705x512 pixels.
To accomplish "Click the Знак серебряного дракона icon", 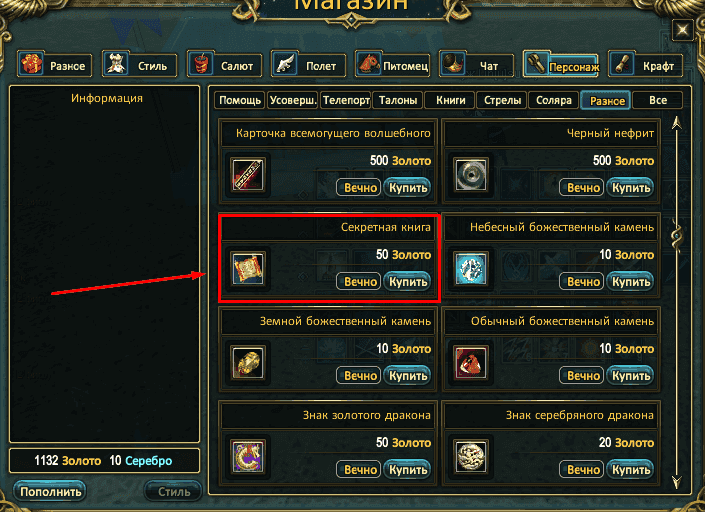I will 470,456.
